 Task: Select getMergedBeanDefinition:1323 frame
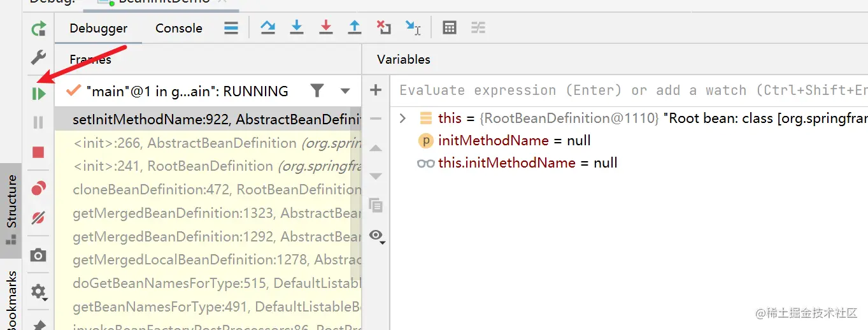208,213
